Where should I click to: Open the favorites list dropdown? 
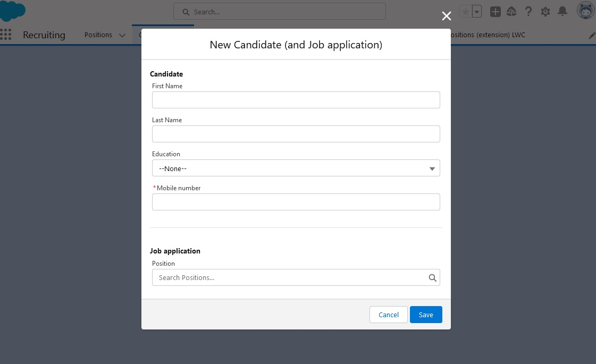click(x=476, y=11)
